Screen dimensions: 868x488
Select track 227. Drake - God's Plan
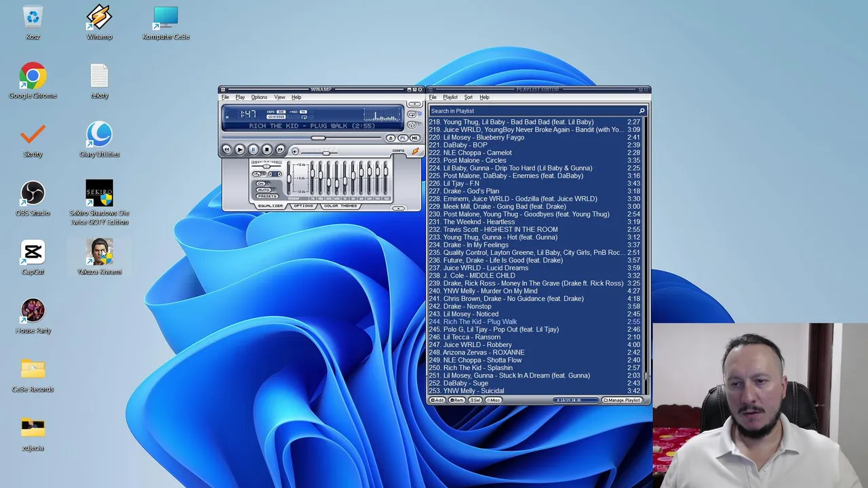pyautogui.click(x=534, y=191)
